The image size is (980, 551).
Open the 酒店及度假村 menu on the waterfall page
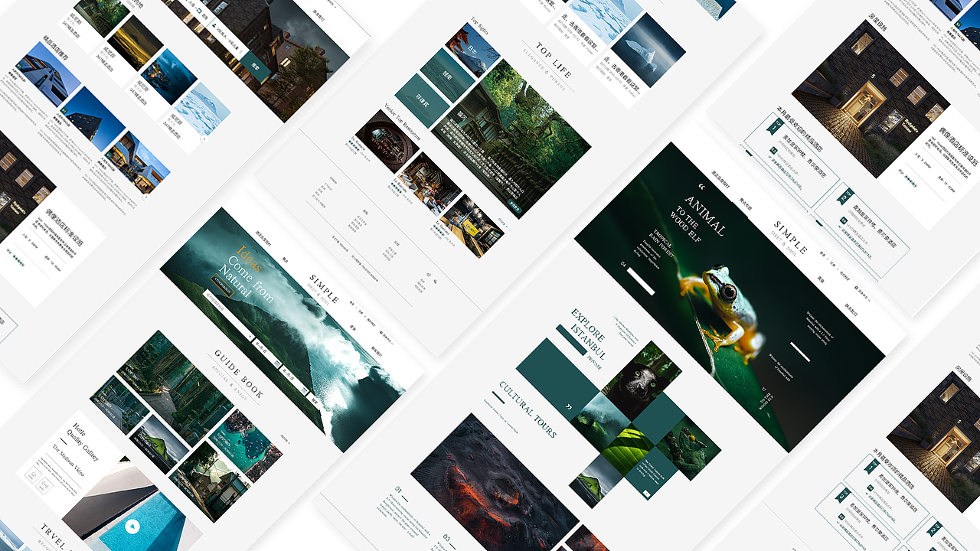click(262, 237)
